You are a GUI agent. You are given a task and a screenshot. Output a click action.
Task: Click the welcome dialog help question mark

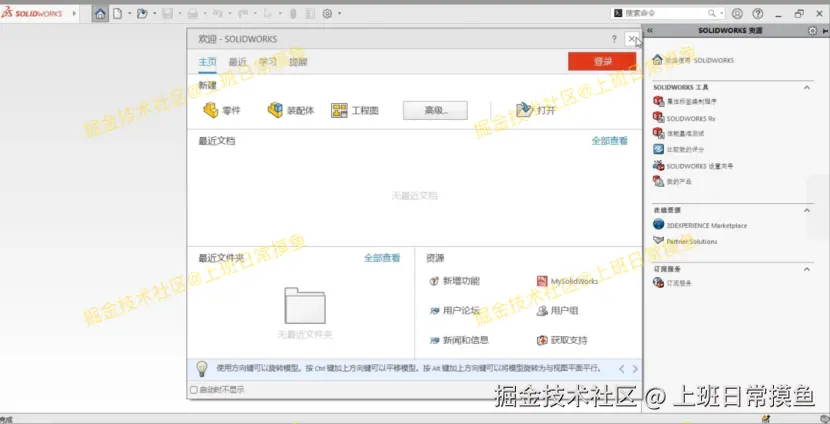[614, 39]
